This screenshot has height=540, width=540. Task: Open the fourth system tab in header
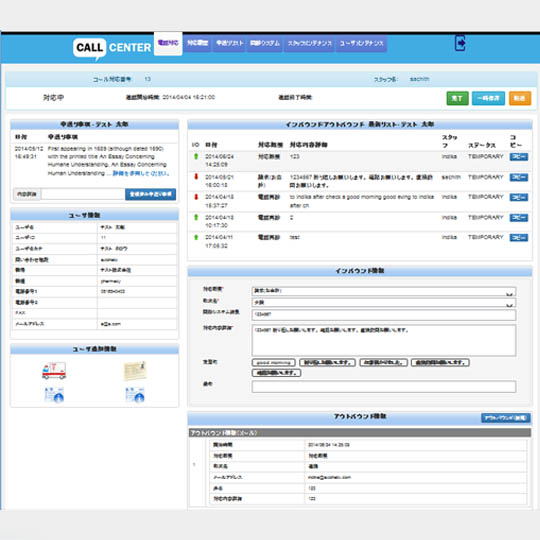265,43
